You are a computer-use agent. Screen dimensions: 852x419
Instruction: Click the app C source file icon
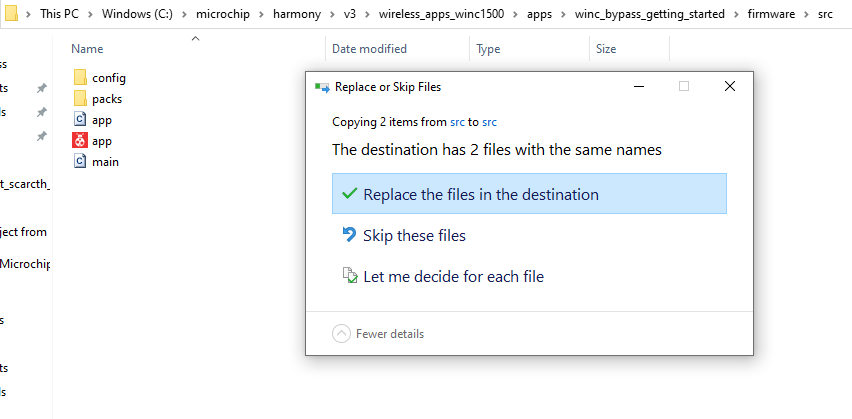81,120
